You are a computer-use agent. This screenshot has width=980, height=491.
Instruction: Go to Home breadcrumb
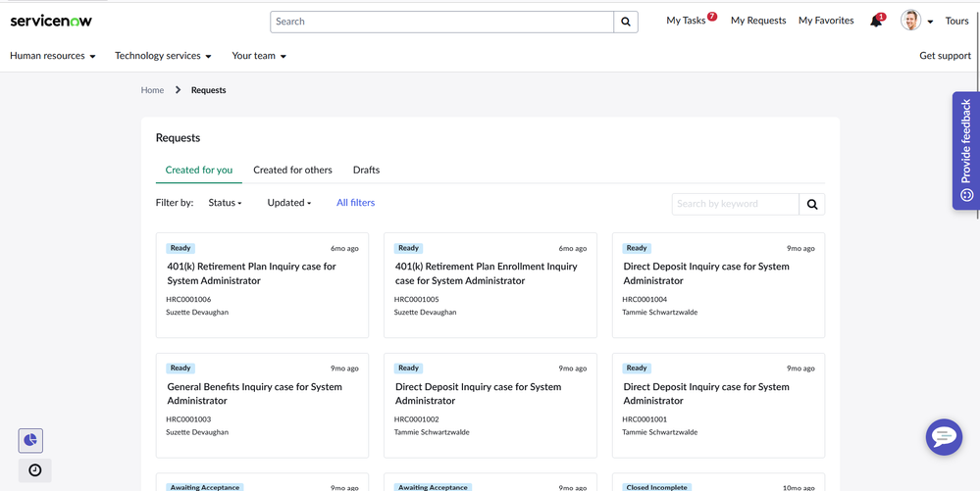click(x=152, y=90)
